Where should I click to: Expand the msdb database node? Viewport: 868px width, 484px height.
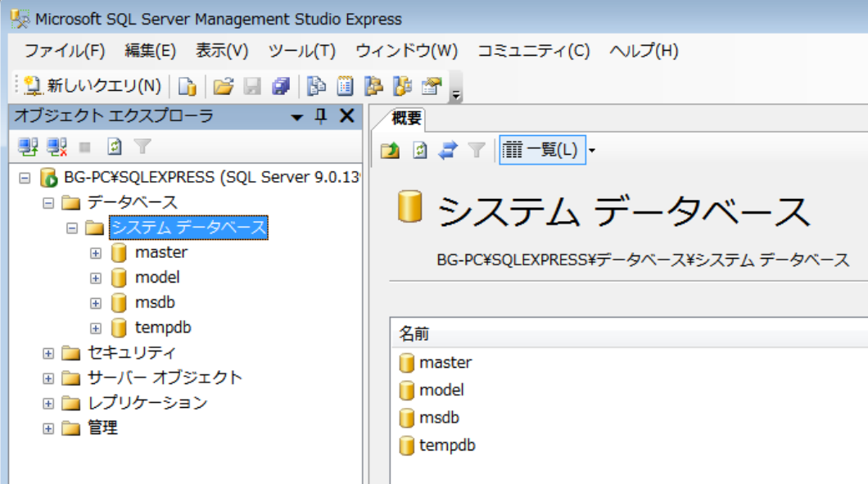pyautogui.click(x=96, y=304)
